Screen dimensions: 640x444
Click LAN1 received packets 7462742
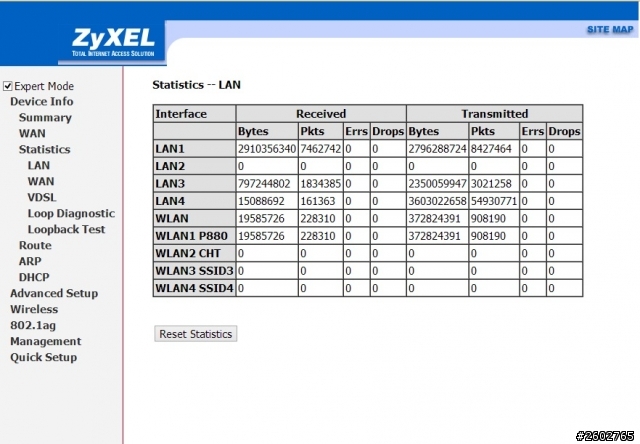(320, 149)
